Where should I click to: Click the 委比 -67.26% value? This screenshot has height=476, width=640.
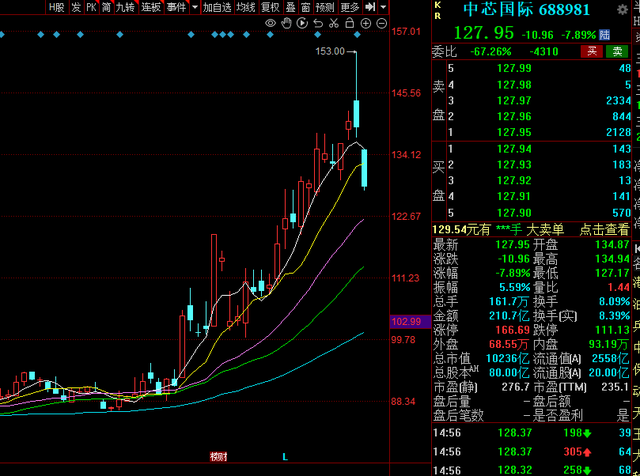click(x=491, y=52)
